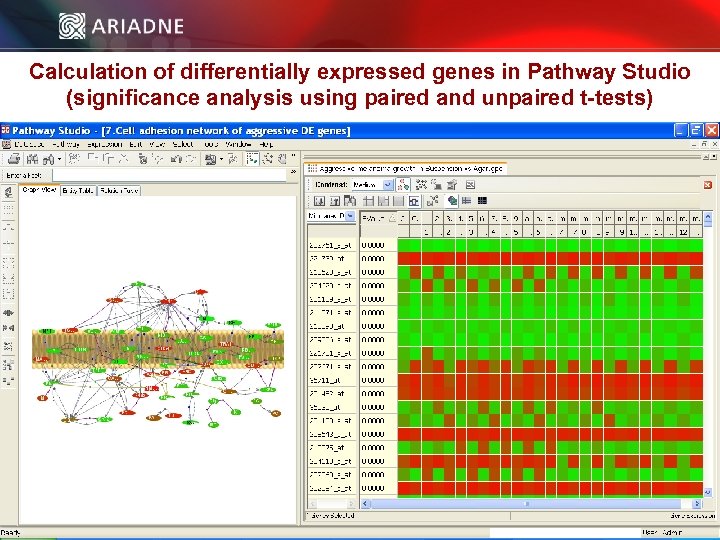Click the Print icon in main toolbar

(14, 159)
